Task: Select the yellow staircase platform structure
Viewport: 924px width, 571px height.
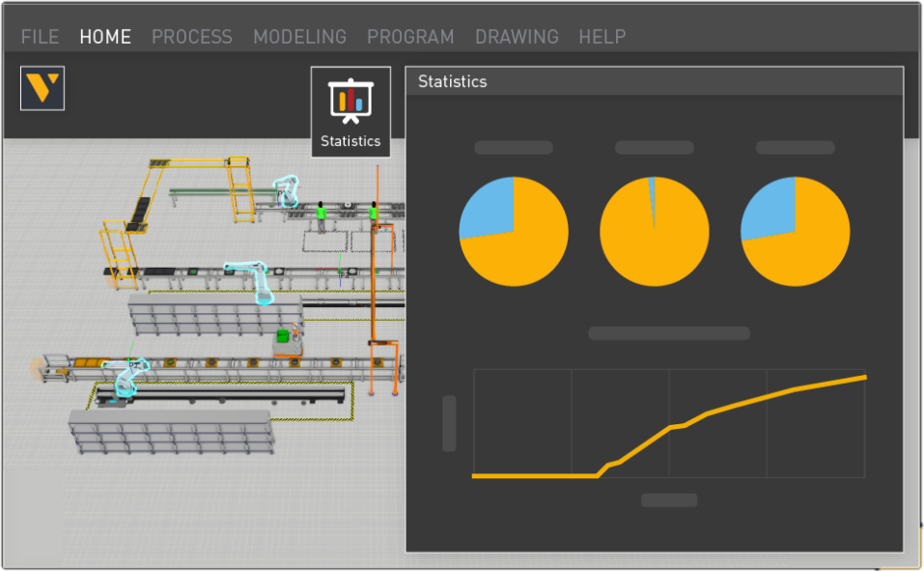Action: pos(120,257)
